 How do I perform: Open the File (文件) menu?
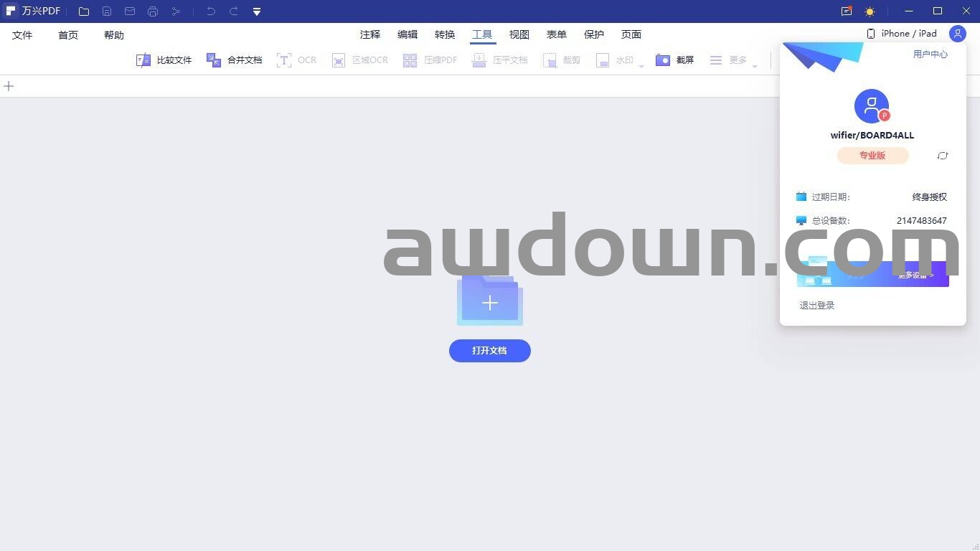(x=22, y=35)
